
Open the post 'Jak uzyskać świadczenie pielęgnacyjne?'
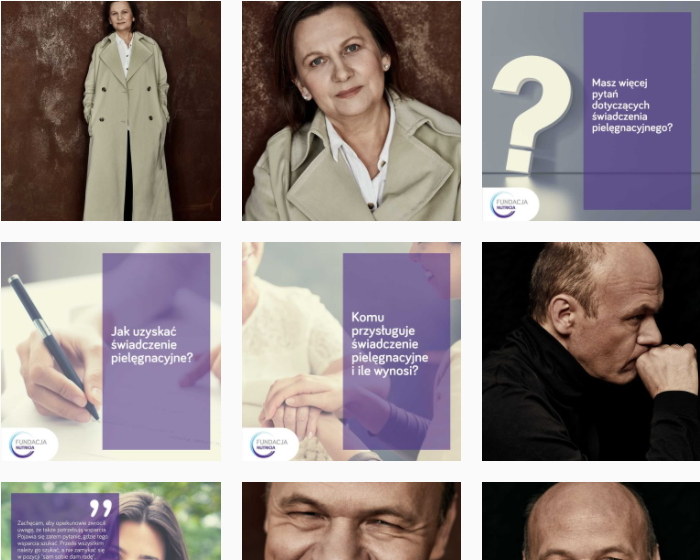point(111,351)
